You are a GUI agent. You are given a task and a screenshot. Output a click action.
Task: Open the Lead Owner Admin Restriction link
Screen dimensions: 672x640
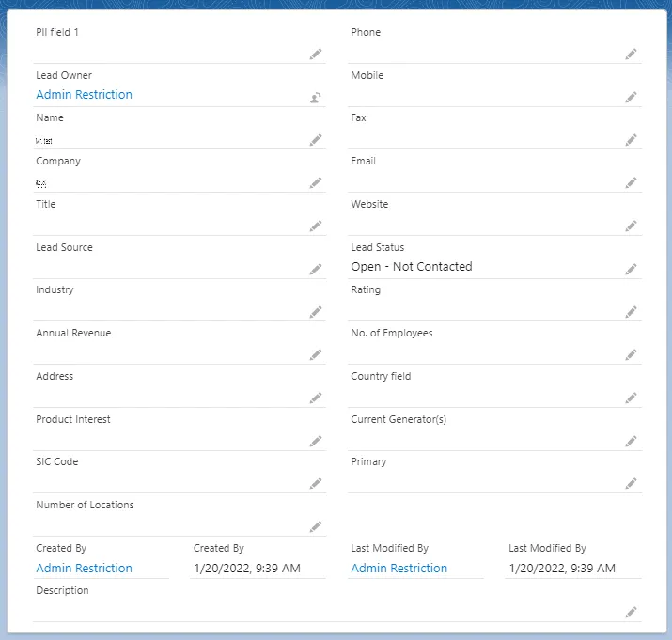pyautogui.click(x=85, y=95)
